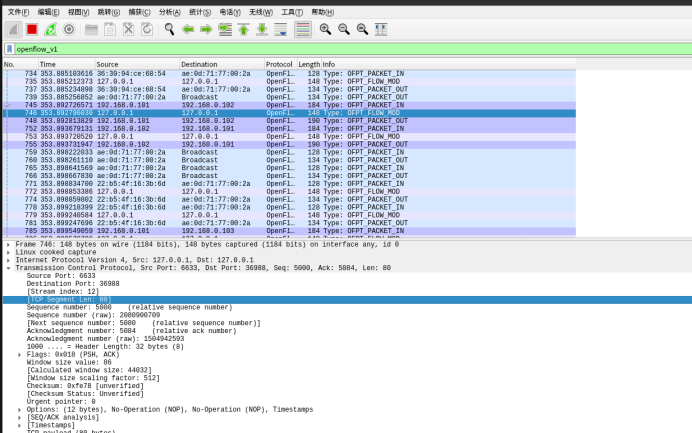Stop the running capture (red square)

(32, 30)
